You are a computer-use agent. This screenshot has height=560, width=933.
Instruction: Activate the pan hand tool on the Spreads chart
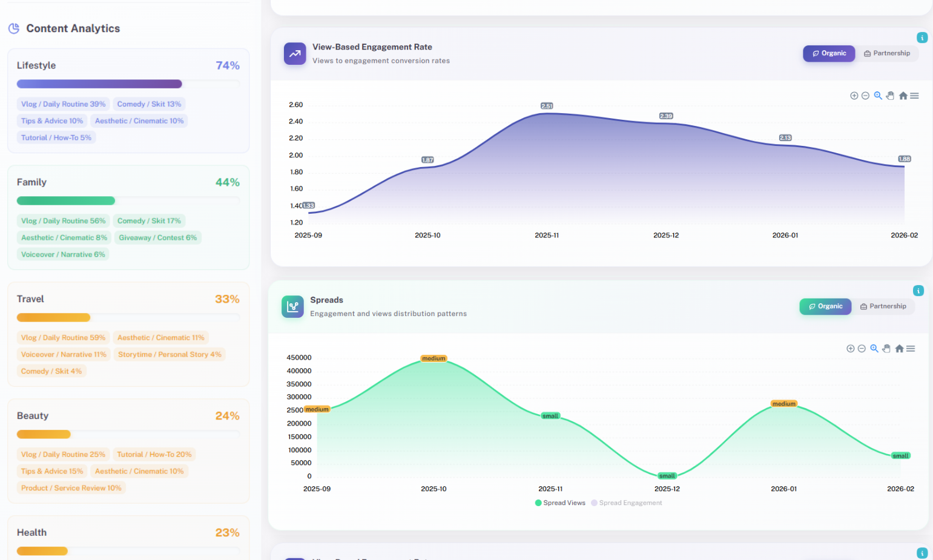point(886,349)
